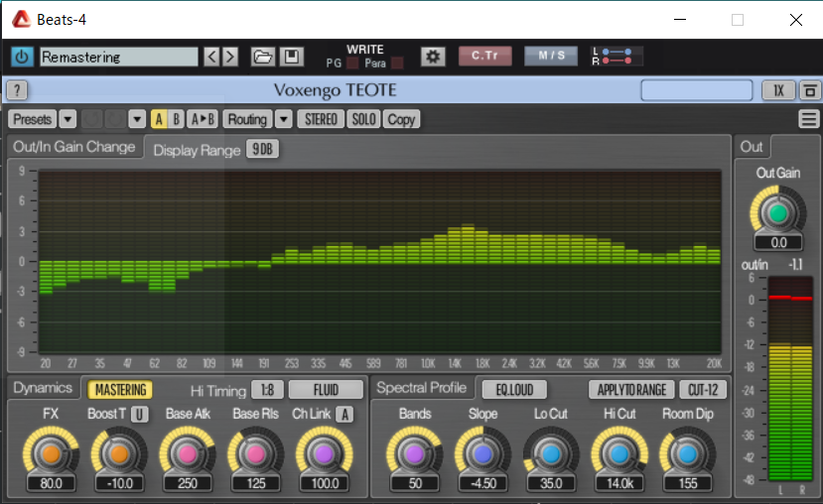Viewport: 823px width, 504px height.
Task: Go to previous preset with left arrow
Action: point(211,57)
